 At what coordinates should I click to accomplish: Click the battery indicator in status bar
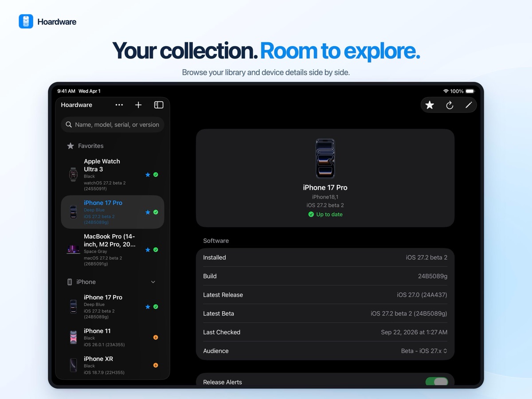(x=470, y=91)
